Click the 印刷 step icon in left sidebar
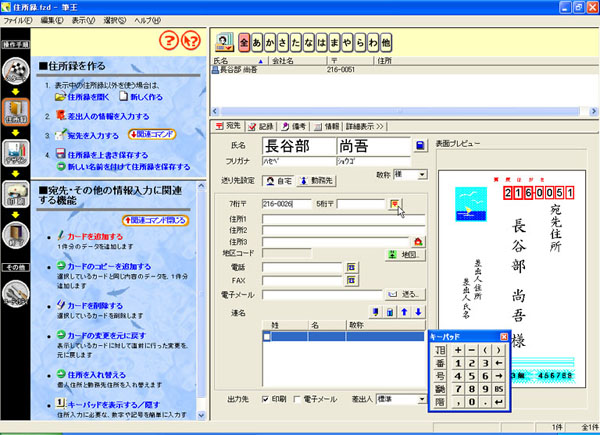Screen dimensions: 600x435 click(x=16, y=192)
